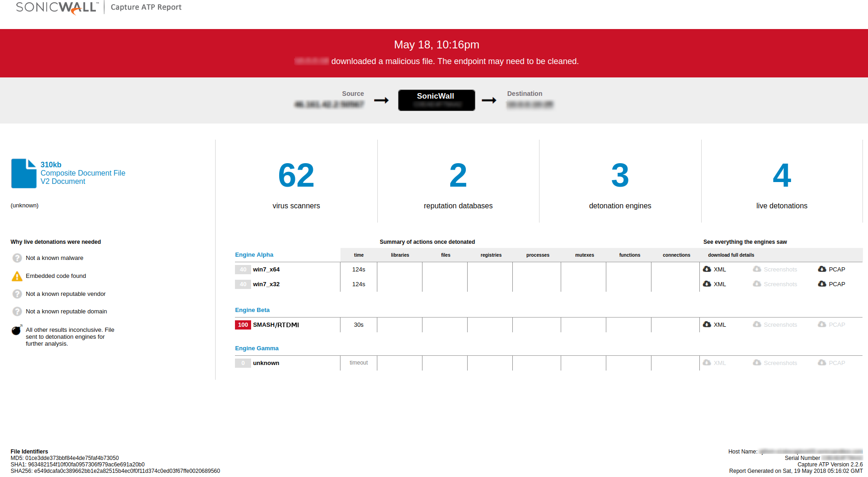Screen dimensions: 868x477
Task: Click the Screenshots cloud icon in SMASH/RTDMI row
Action: coord(757,324)
